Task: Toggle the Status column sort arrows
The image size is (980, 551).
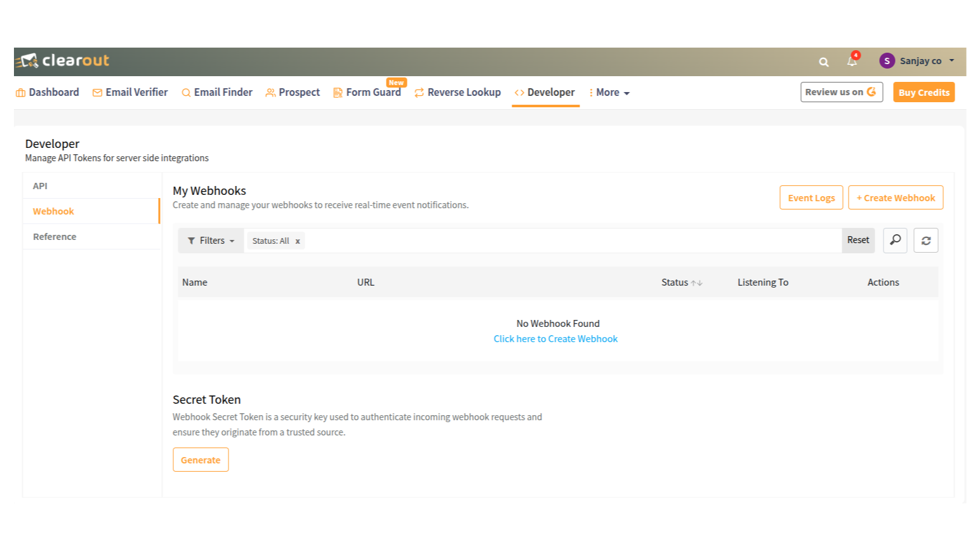Action: click(x=698, y=282)
